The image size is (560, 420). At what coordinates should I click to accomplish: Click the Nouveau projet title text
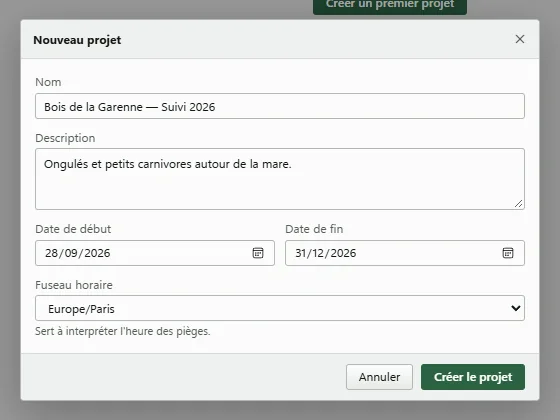[77, 40]
